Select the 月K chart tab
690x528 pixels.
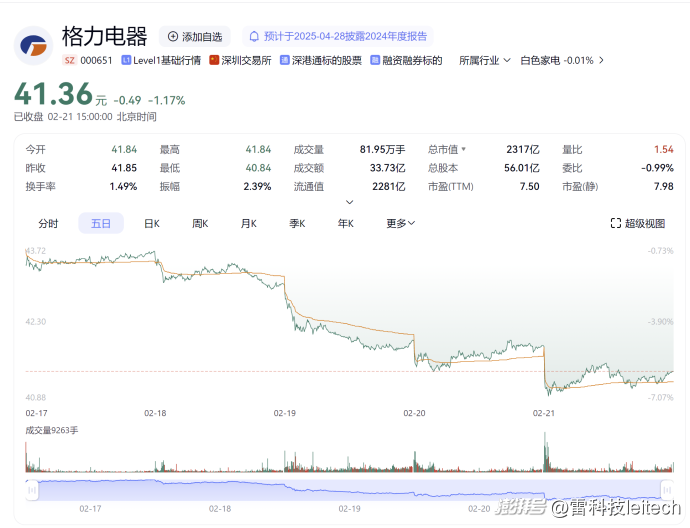(x=248, y=223)
